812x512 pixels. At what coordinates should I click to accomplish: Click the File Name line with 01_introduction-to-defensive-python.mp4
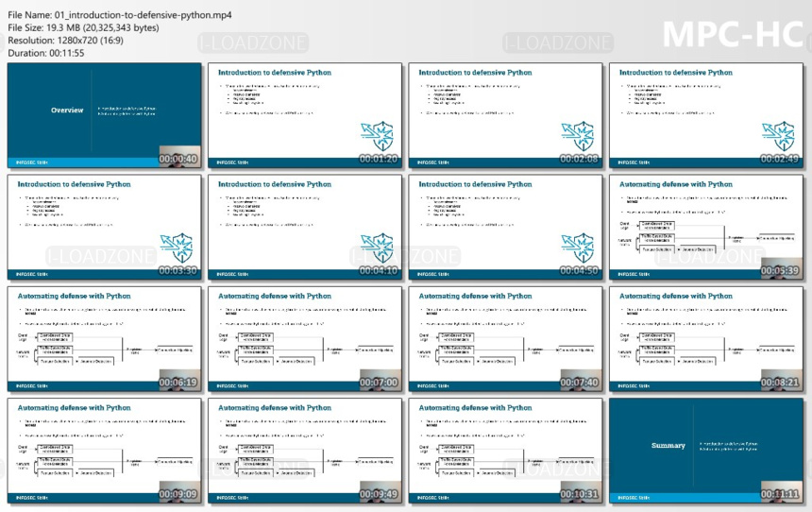[120, 15]
